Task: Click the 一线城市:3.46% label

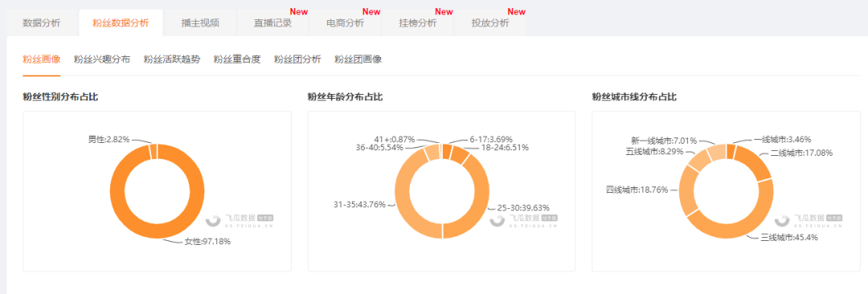Action: [782, 140]
